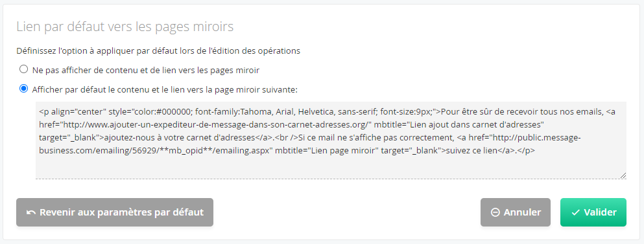Select the 'Afficher par défaut le contenu' radio button
The height and width of the screenshot is (244, 644).
[x=24, y=89]
